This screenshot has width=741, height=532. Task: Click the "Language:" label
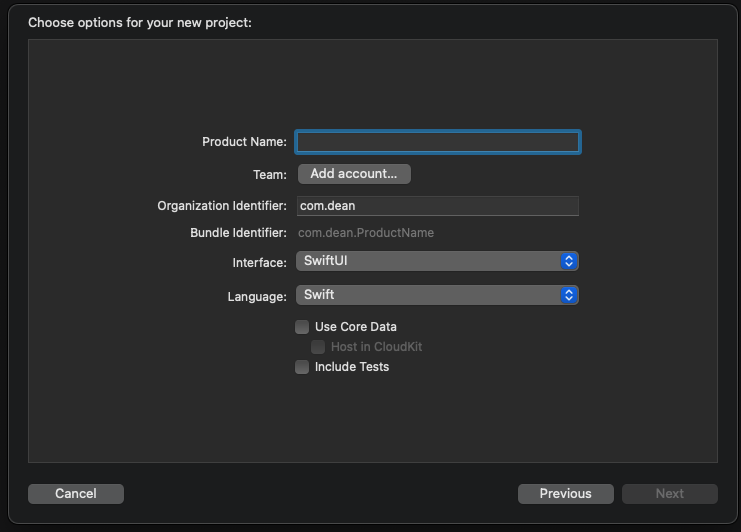[x=257, y=296]
